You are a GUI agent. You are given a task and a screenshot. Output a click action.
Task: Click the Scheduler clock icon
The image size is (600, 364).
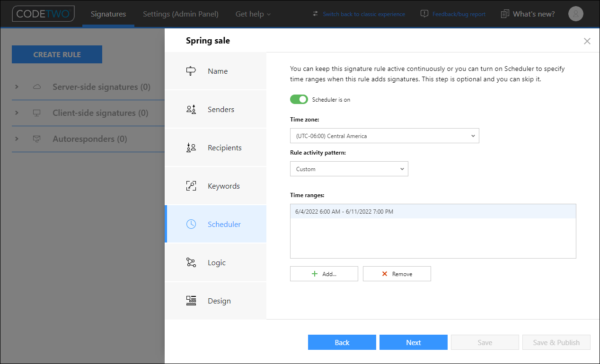pos(191,225)
